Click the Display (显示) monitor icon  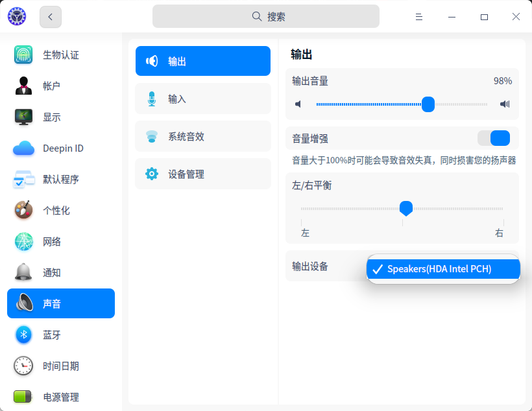23,117
